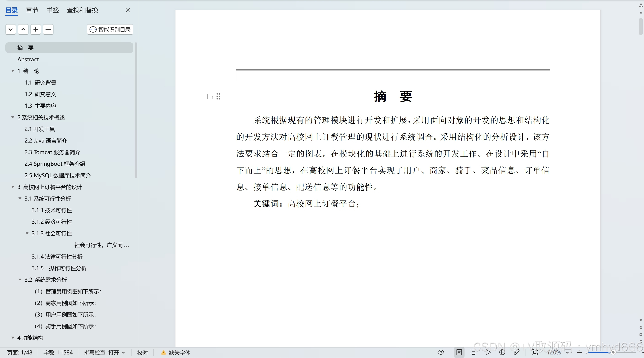Select the '2.4 SpringBoot 框架介绍' outline entry
Image resolution: width=644 pixels, height=358 pixels.
point(55,164)
